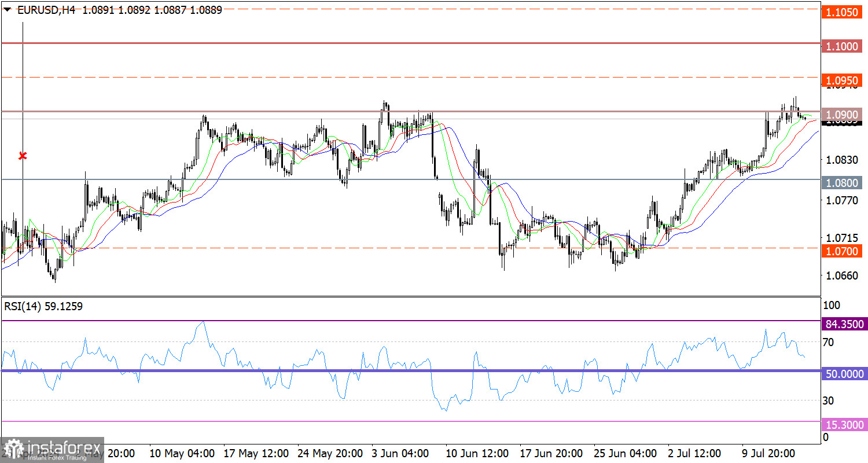Select the 1.1050 price level label

[x=842, y=12]
